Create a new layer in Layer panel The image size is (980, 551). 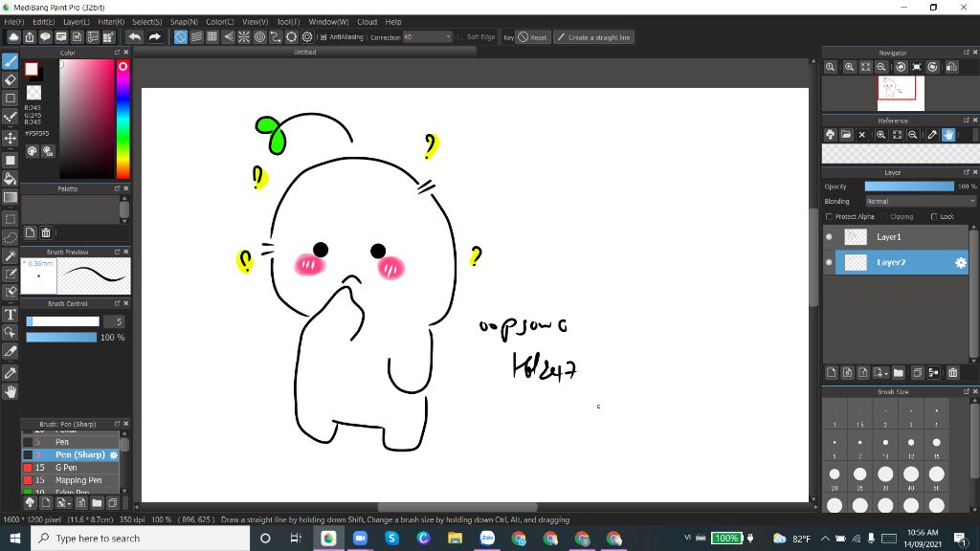pos(832,373)
